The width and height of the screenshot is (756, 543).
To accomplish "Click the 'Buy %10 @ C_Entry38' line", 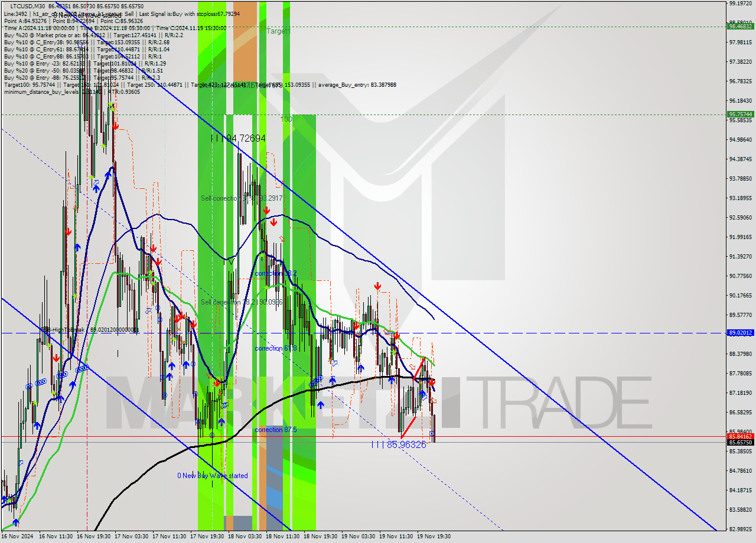I will pyautogui.click(x=87, y=42).
